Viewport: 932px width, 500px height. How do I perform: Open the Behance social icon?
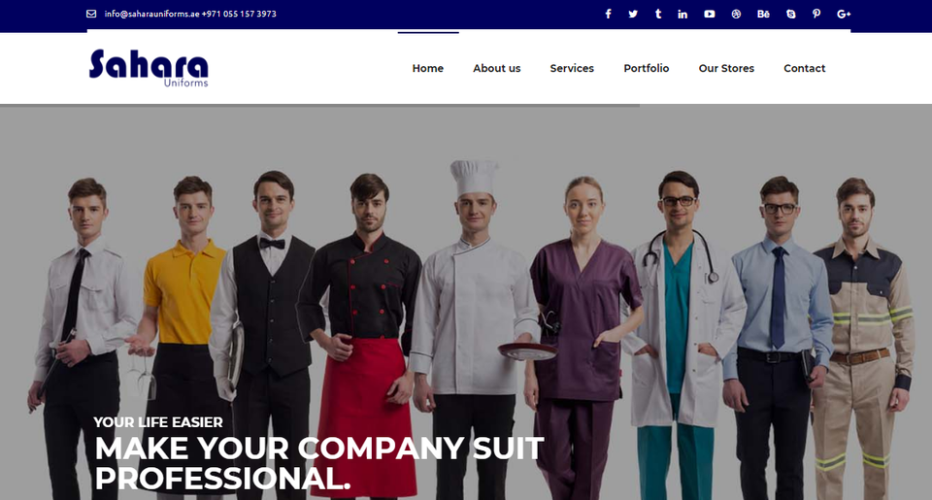[763, 14]
